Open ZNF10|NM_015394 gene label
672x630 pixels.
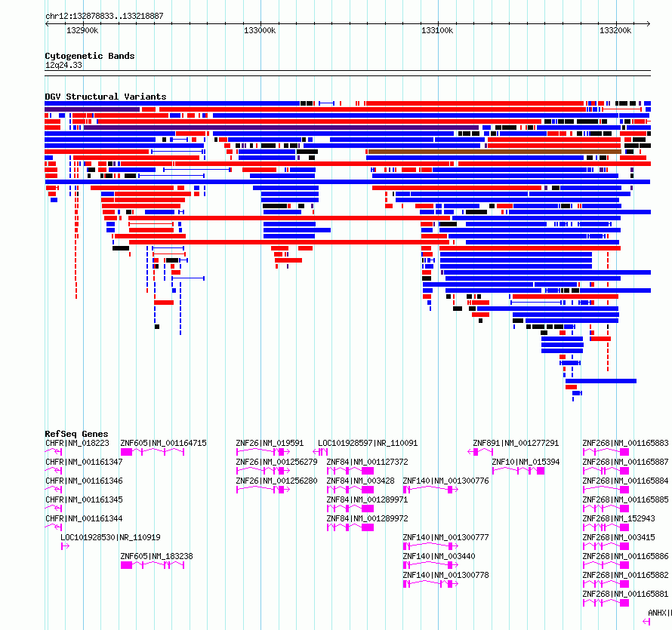click(526, 462)
